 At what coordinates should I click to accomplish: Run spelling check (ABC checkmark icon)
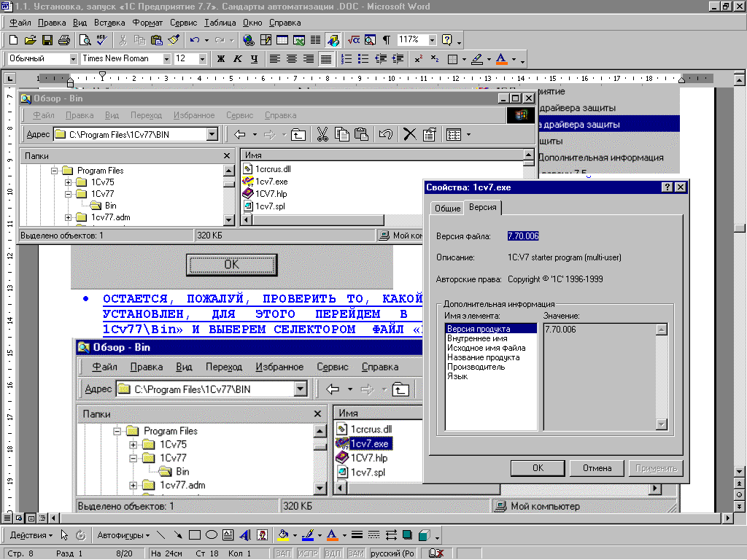(x=101, y=40)
